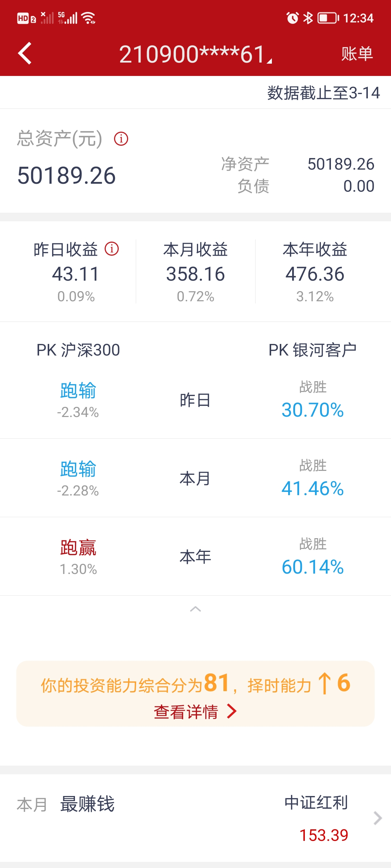This screenshot has height=868, width=391.
Task: Tap the battery status icon
Action: coord(328,18)
